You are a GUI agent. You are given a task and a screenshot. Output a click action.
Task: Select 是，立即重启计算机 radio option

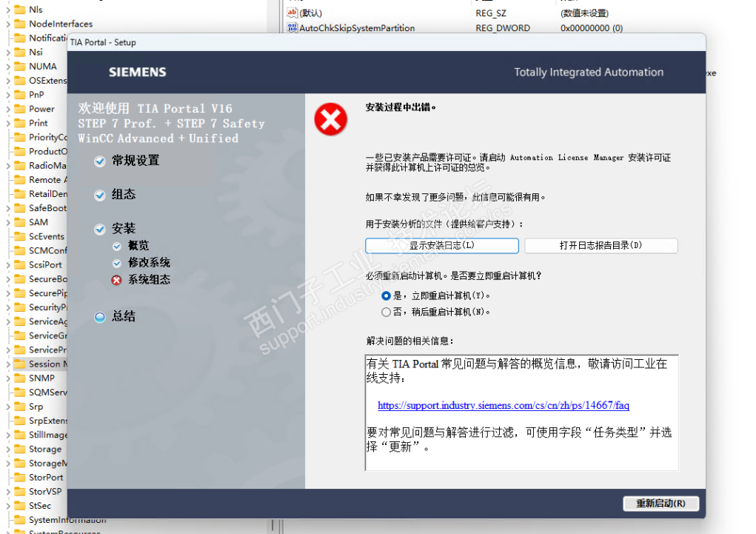click(386, 296)
